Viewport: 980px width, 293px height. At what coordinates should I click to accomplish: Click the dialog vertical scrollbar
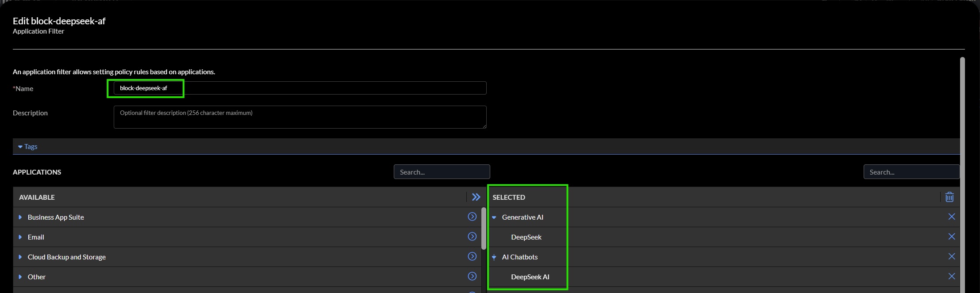click(x=962, y=175)
